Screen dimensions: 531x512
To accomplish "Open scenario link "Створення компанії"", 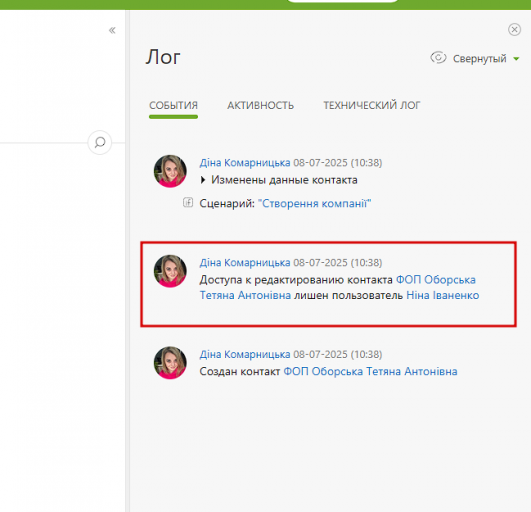I will pos(315,204).
